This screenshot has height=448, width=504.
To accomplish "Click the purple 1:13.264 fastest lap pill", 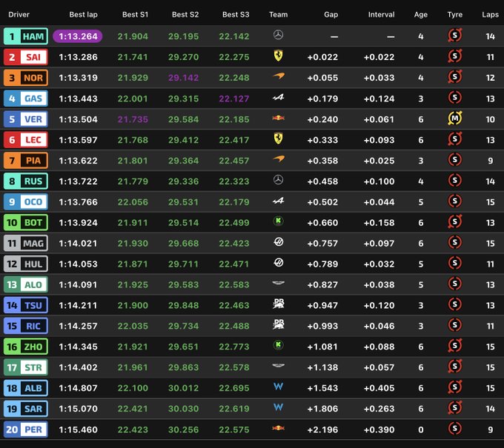I will coord(78,36).
